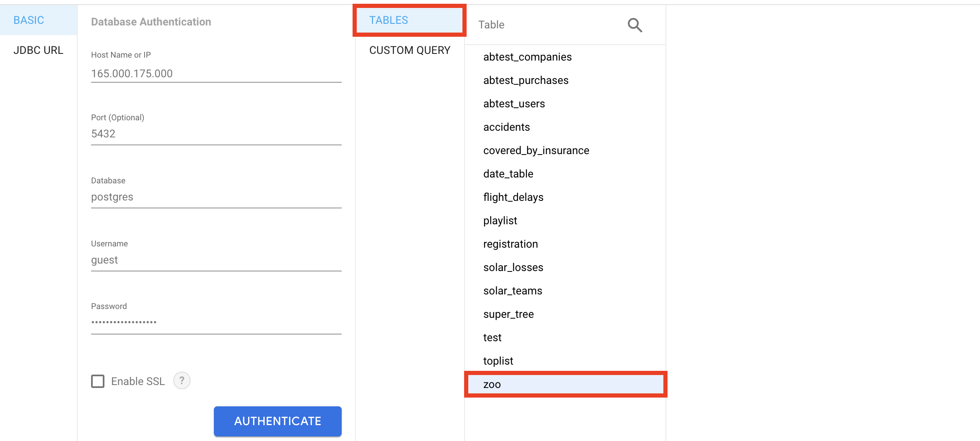
Task: Open the Enable SSL help icon
Action: (x=182, y=381)
